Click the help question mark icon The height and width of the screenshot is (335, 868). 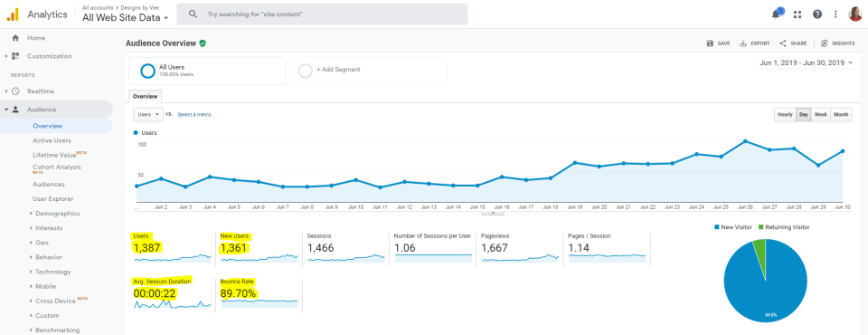[x=817, y=14]
